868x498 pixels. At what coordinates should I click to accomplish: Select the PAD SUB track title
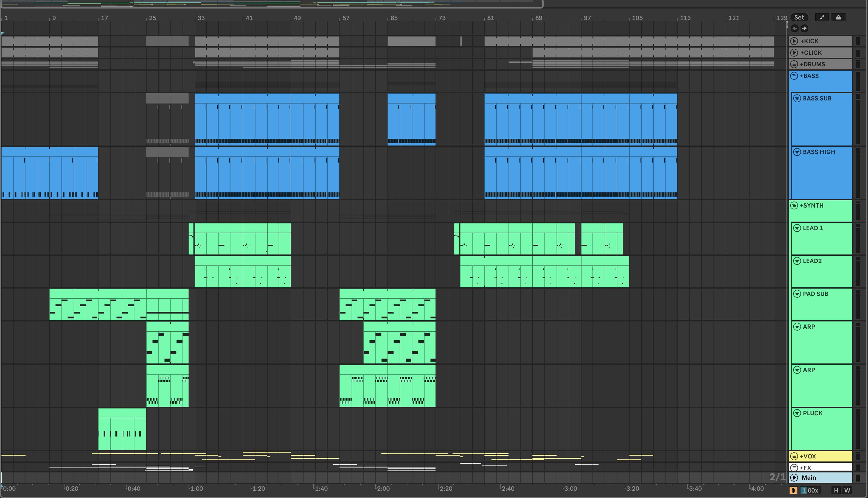point(815,294)
